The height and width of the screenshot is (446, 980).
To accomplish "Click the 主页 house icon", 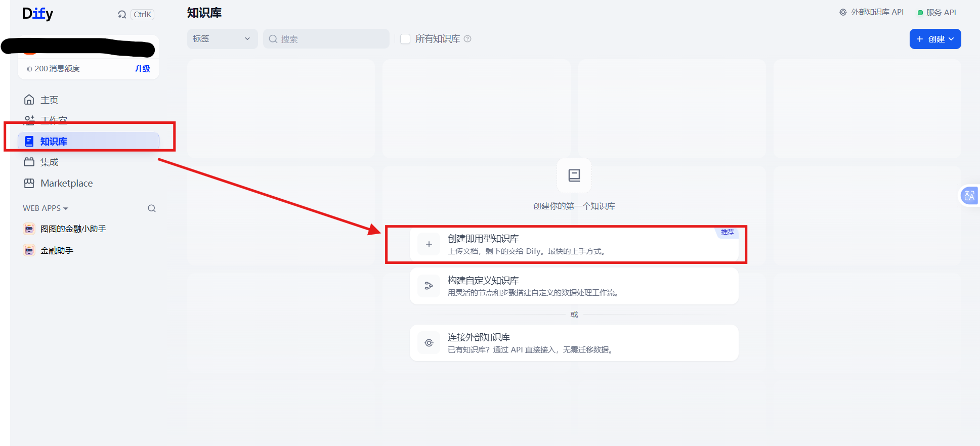I will coord(29,100).
